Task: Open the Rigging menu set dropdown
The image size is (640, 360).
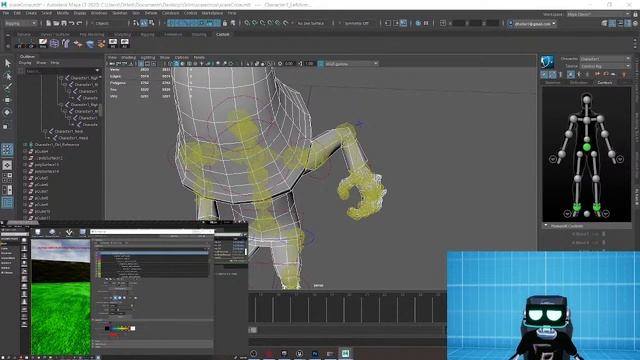Action: 21,23
